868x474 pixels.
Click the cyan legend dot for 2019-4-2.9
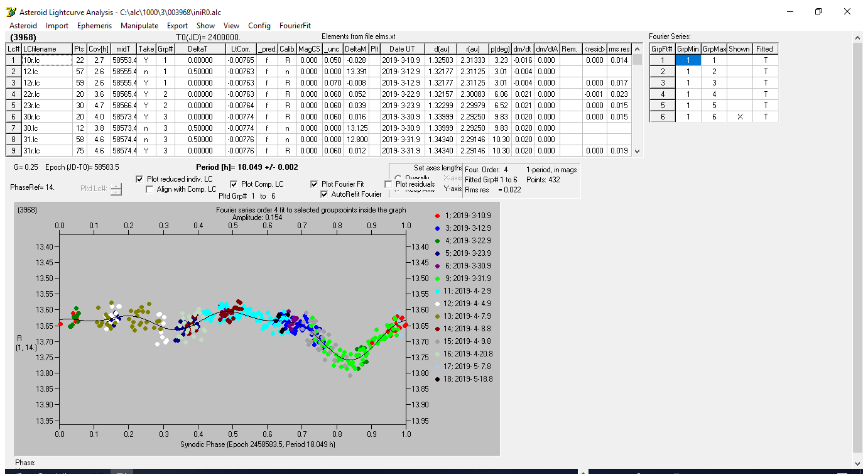(437, 291)
